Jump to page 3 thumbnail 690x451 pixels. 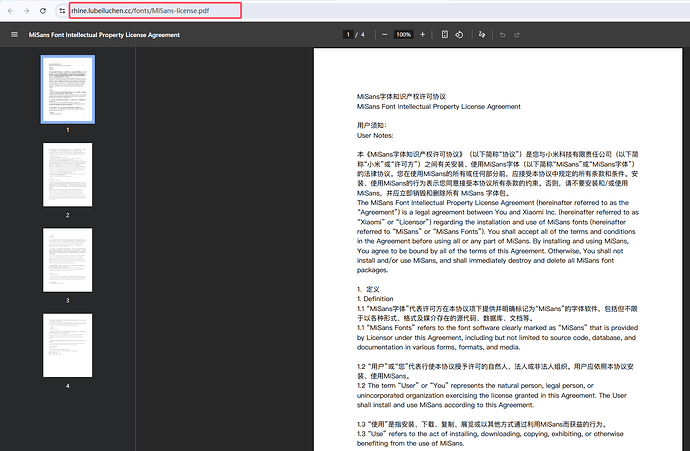coord(68,260)
